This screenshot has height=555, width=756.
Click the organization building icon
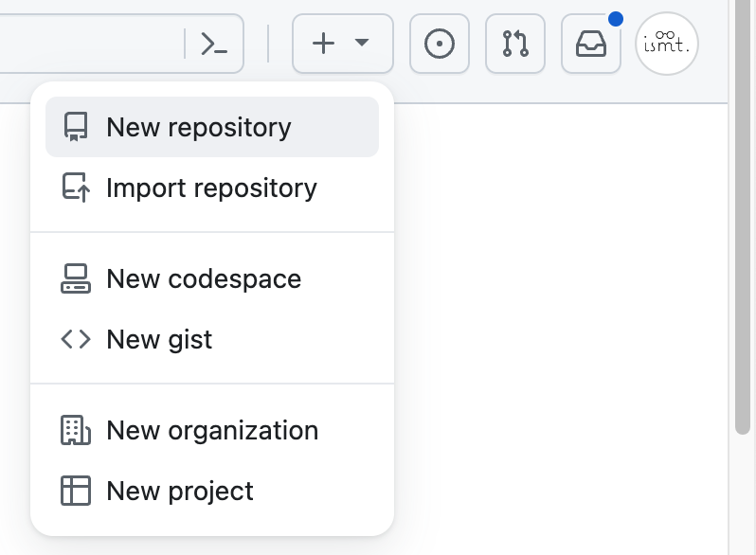point(76,430)
